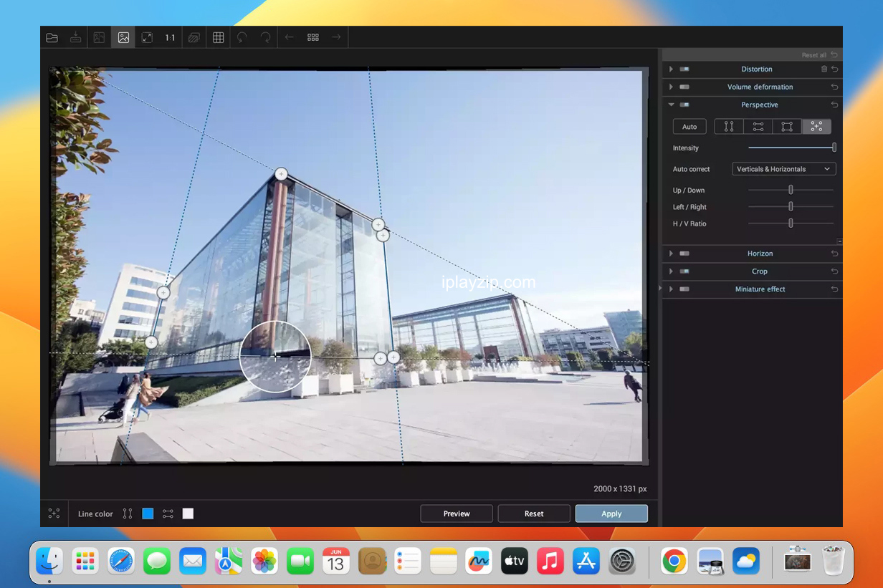This screenshot has height=588, width=883.
Task: Click the vertical line color icon
Action: point(128,514)
